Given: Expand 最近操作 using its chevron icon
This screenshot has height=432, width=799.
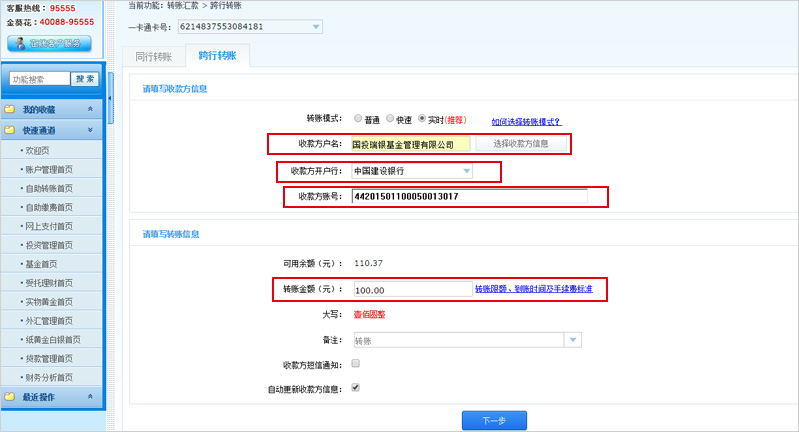Looking at the screenshot, I should point(90,397).
